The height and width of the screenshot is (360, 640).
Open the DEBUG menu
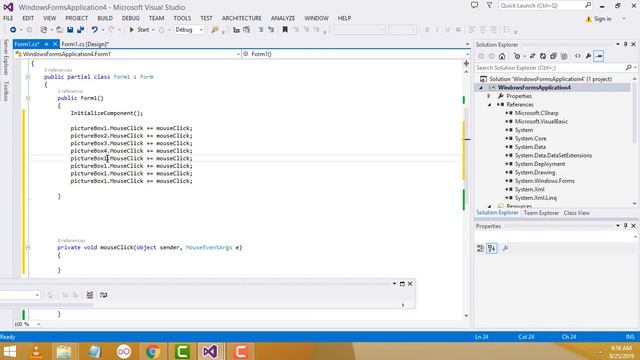click(131, 18)
